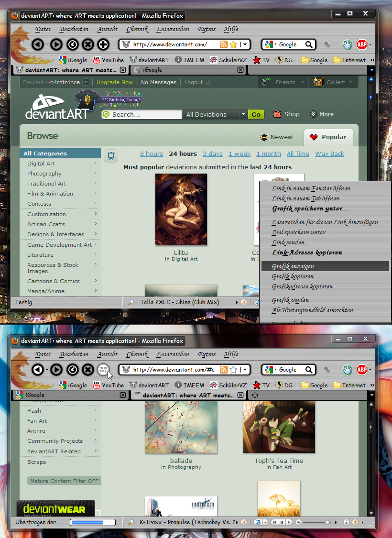This screenshot has height=538, width=392.
Task: Click the Shop bag icon on deviantART header
Action: click(277, 114)
